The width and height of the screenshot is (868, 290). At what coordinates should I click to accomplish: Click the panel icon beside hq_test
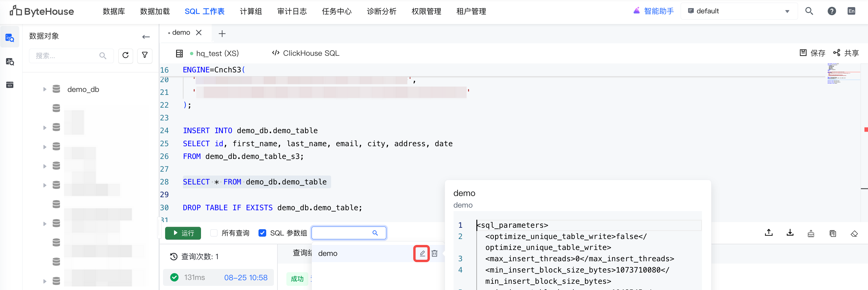point(179,53)
